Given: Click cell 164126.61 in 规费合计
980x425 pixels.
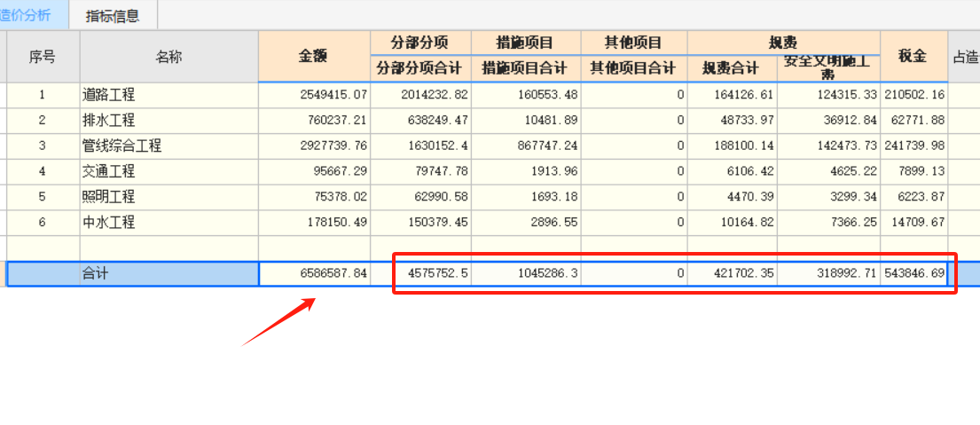Looking at the screenshot, I should pos(732,95).
